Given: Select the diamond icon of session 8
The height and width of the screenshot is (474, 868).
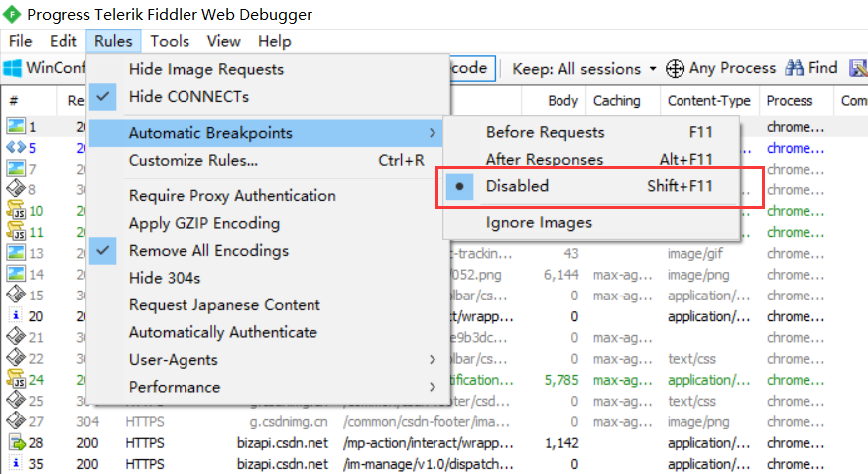Looking at the screenshot, I should [x=16, y=189].
